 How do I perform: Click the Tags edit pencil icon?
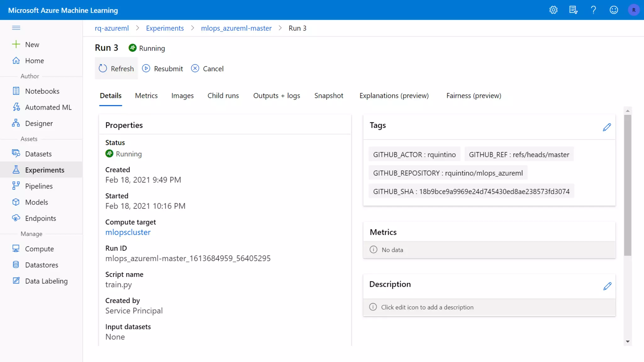tap(607, 127)
